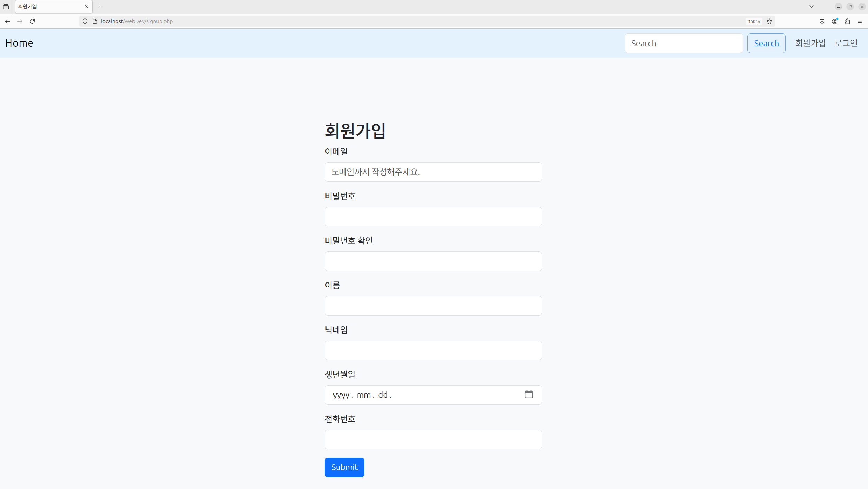Open the extensions puzzle icon
Viewport: 868px width, 489px height.
(x=847, y=21)
